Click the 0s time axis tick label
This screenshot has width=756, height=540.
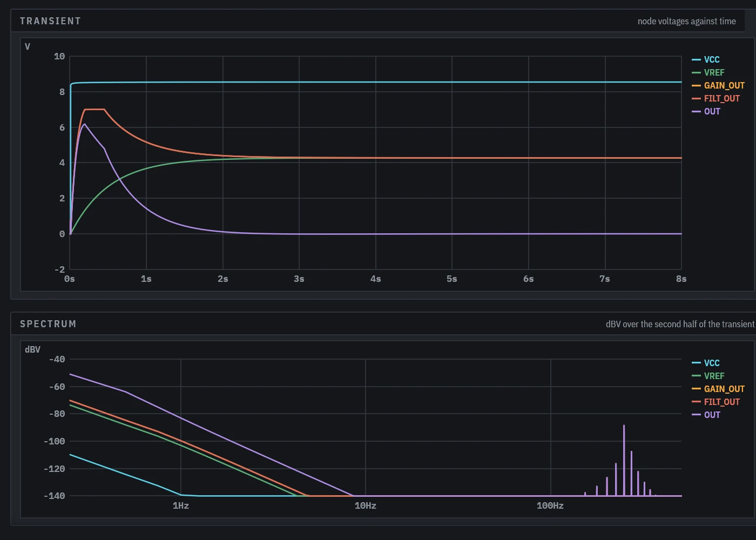tap(70, 279)
